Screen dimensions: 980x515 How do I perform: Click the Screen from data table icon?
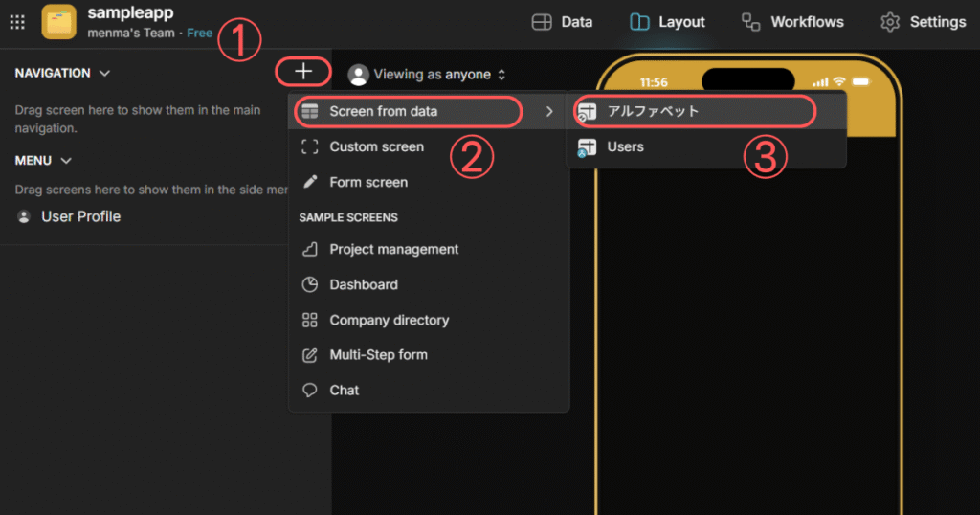click(x=310, y=111)
